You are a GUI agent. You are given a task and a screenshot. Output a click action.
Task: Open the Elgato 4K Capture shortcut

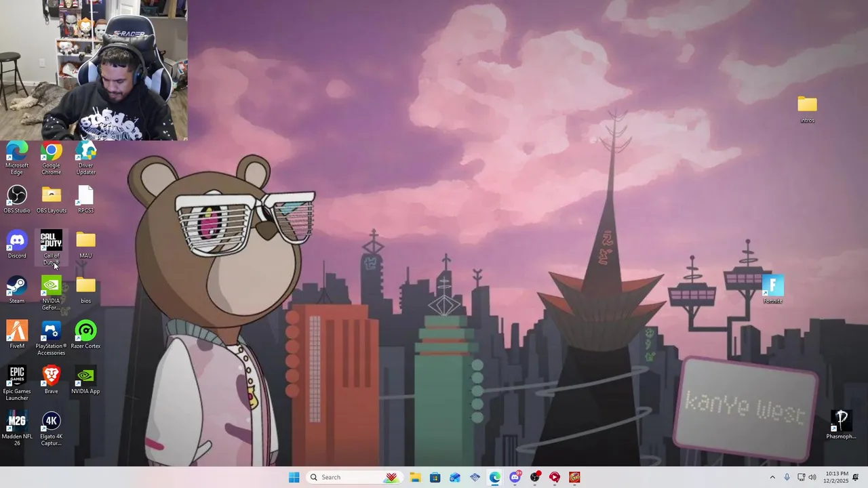[52, 428]
